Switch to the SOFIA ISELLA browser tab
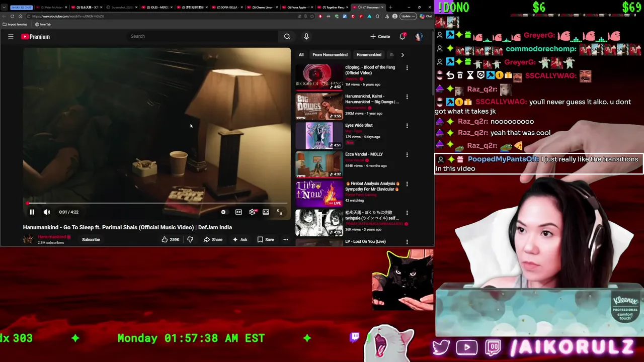 [x=227, y=7]
